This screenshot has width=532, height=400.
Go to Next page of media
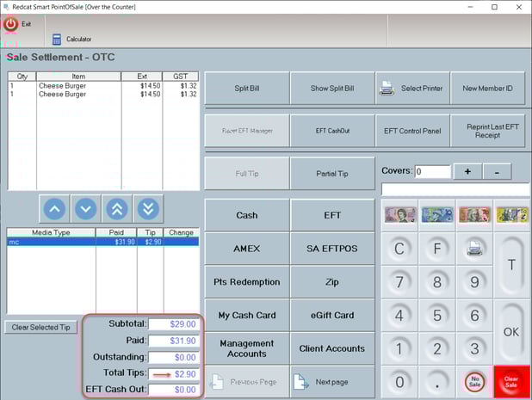coord(332,382)
